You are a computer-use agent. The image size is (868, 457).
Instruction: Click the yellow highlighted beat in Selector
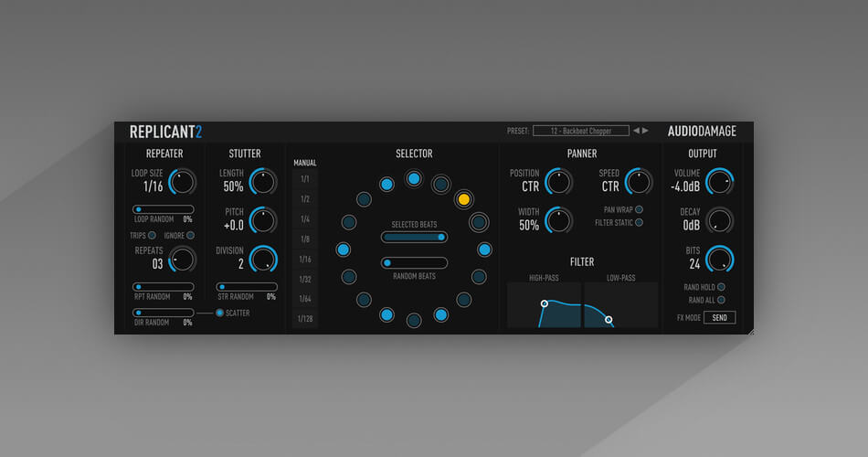[x=464, y=199]
